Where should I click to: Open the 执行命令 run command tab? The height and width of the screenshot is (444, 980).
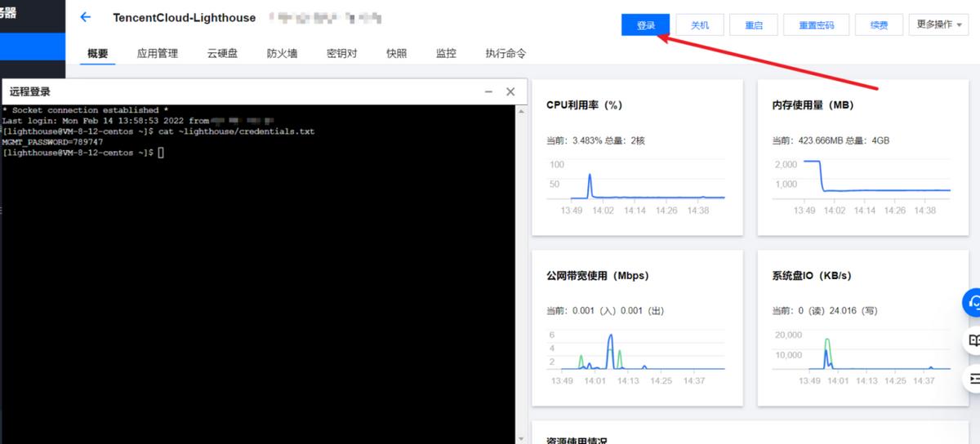coord(506,53)
